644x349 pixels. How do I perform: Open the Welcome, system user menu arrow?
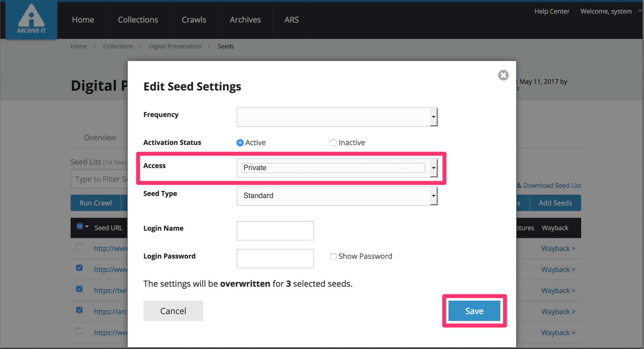point(639,11)
